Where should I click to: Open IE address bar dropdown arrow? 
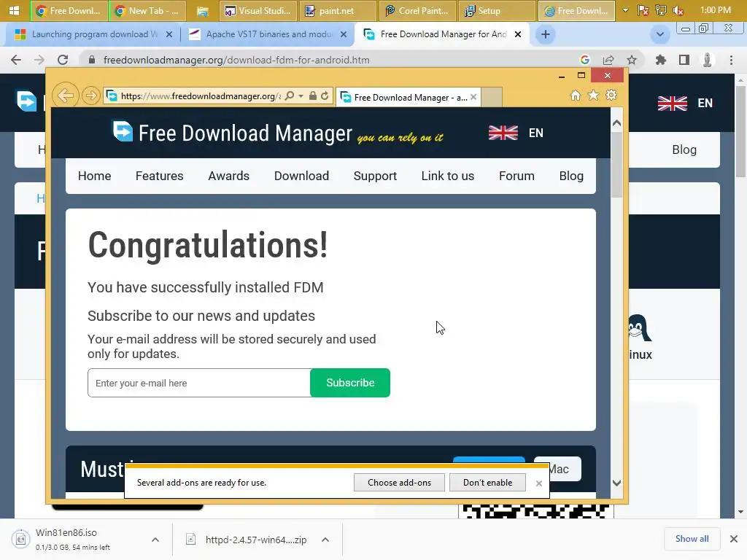[301, 96]
